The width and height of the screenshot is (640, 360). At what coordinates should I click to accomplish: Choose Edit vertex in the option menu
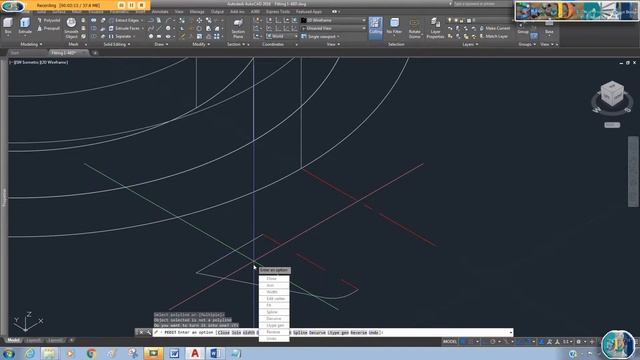pos(275,299)
